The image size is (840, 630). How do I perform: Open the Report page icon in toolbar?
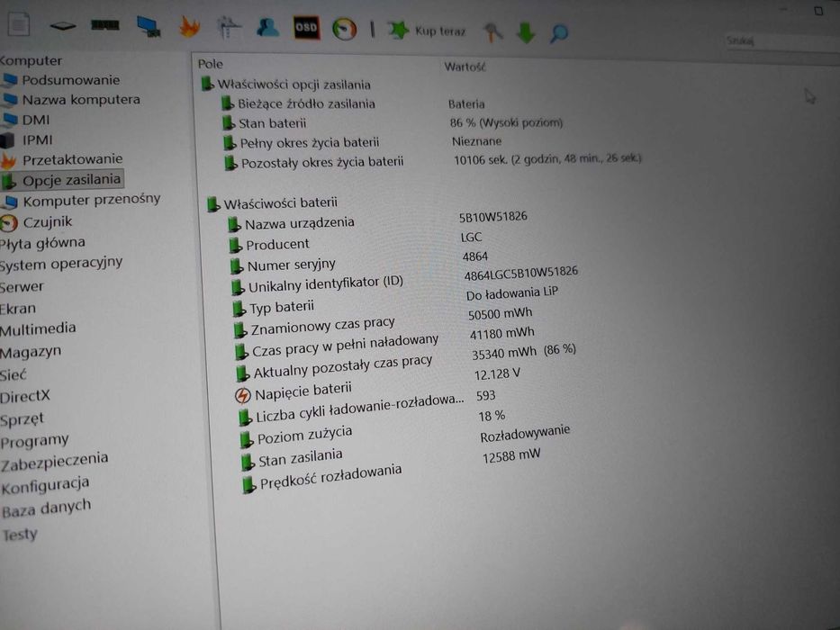18,23
